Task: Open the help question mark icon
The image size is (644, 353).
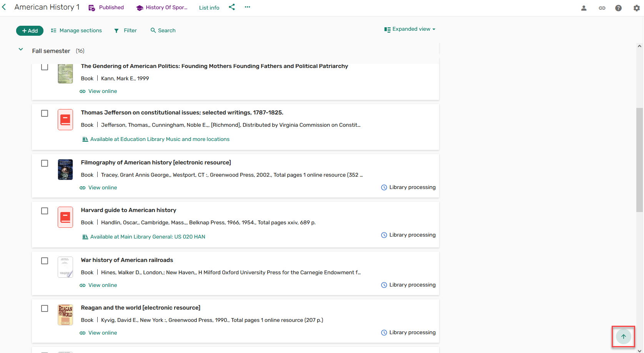Action: tap(619, 8)
